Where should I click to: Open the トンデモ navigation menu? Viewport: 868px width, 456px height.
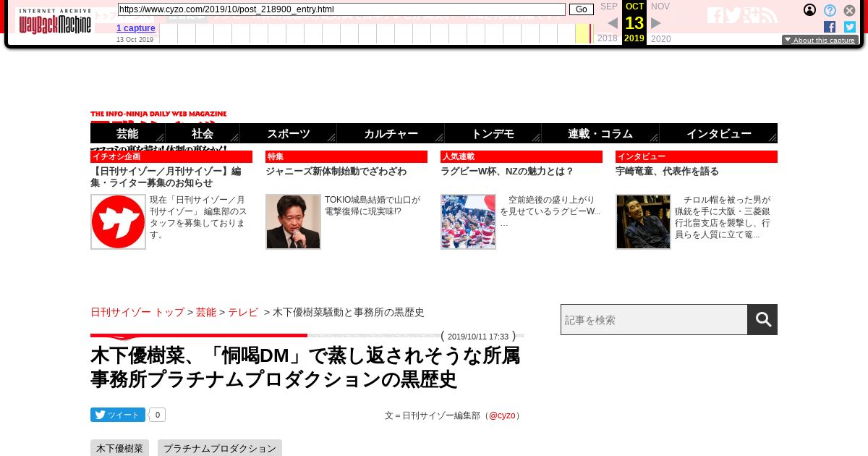[x=493, y=133]
